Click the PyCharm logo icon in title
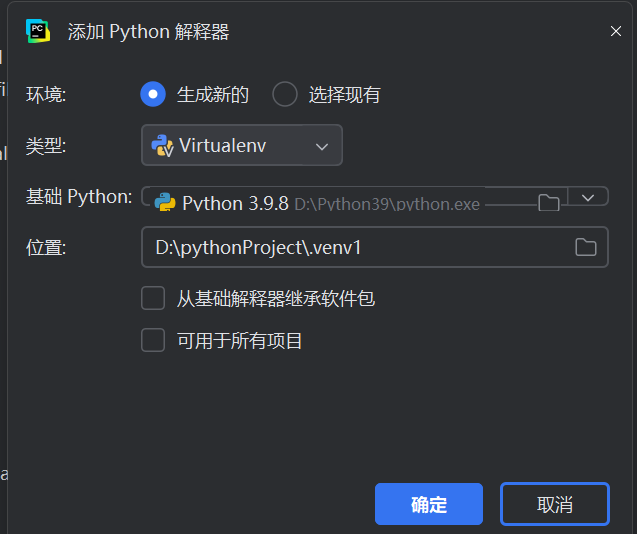 point(38,31)
